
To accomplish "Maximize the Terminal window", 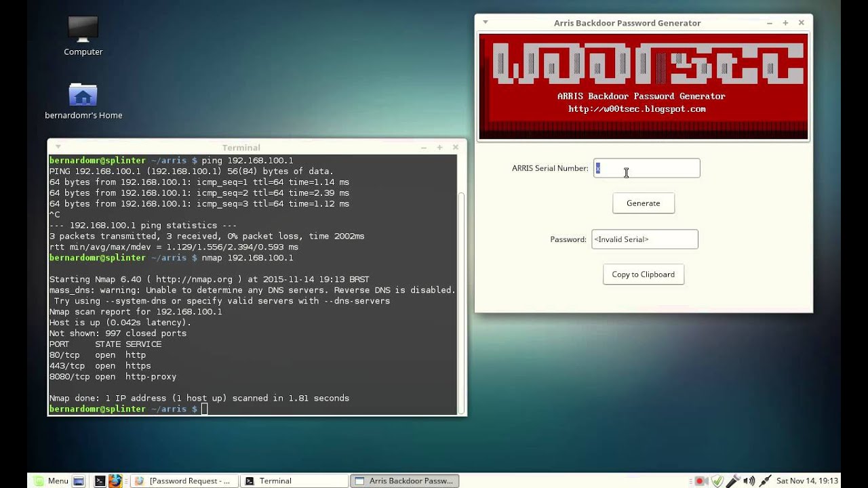I will (x=439, y=147).
